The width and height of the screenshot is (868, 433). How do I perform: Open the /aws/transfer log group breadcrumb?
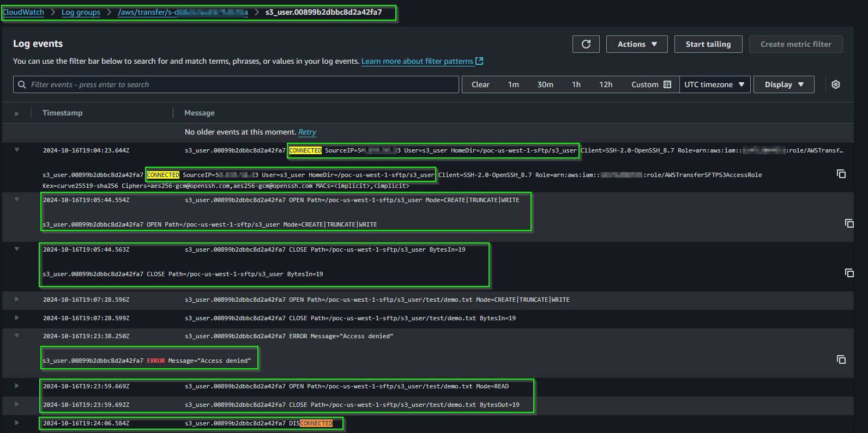point(183,12)
